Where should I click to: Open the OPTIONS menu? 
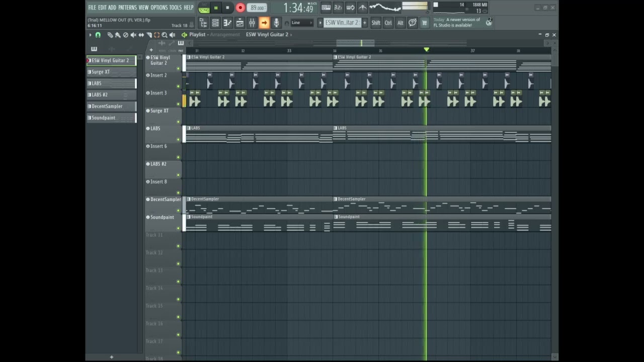pos(159,8)
